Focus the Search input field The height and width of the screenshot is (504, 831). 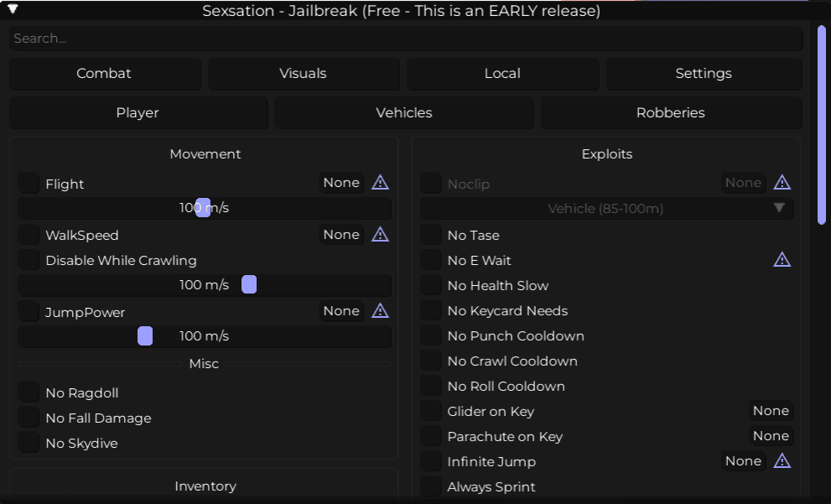[406, 39]
